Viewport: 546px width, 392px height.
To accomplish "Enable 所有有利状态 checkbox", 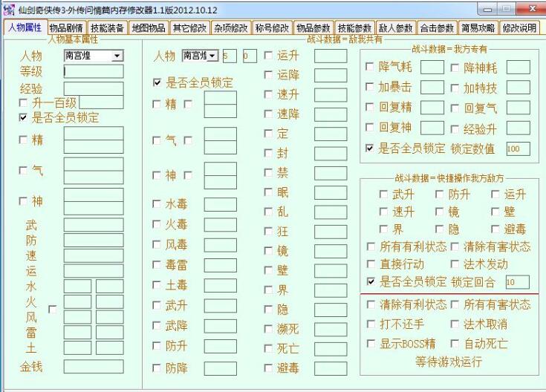I will click(371, 246).
